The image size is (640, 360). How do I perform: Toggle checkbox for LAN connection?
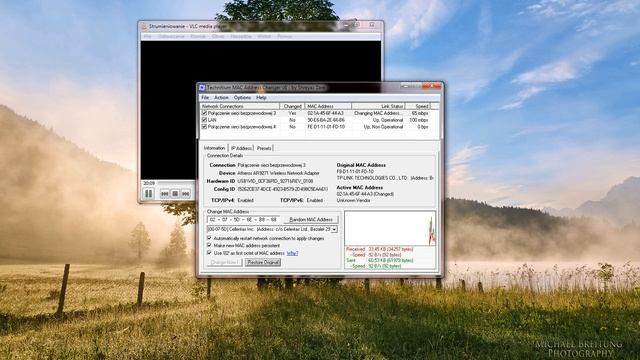204,120
